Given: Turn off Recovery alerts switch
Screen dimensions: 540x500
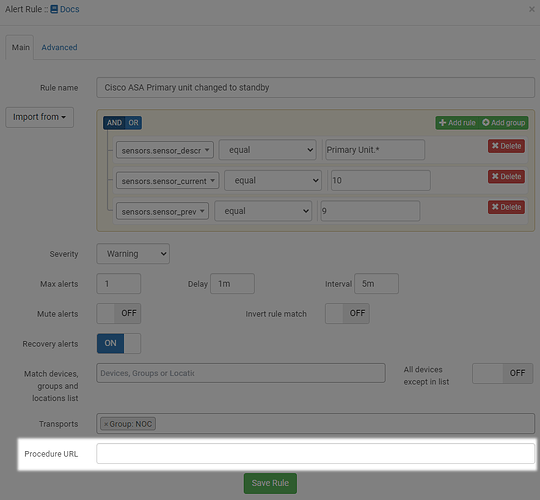Looking at the screenshot, I should pyautogui.click(x=119, y=343).
